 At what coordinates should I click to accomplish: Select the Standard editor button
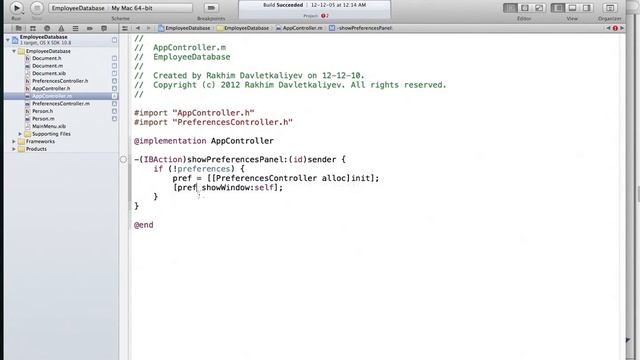click(x=510, y=8)
